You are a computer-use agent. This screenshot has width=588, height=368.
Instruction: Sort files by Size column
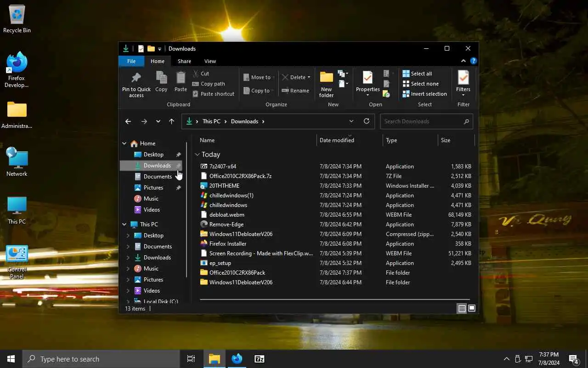point(456,140)
